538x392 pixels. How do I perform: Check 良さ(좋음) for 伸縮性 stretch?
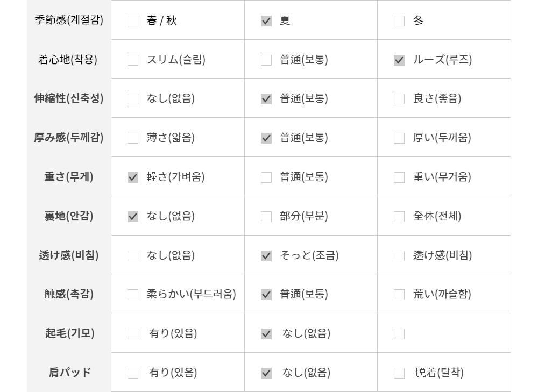pos(399,99)
